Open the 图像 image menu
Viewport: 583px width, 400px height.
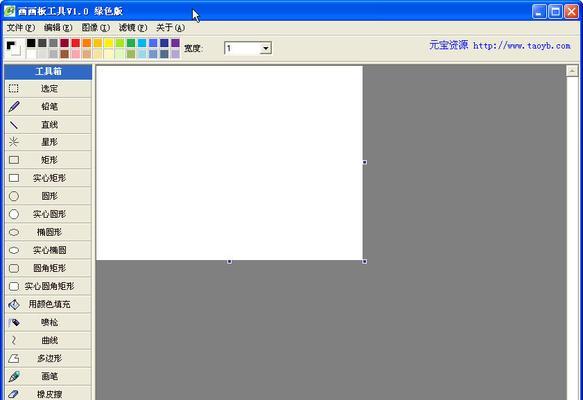click(96, 28)
